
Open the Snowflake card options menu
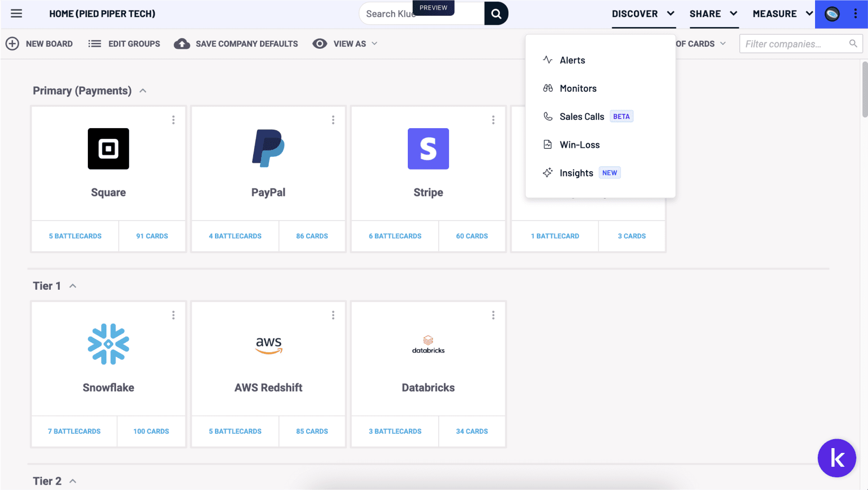coord(173,315)
